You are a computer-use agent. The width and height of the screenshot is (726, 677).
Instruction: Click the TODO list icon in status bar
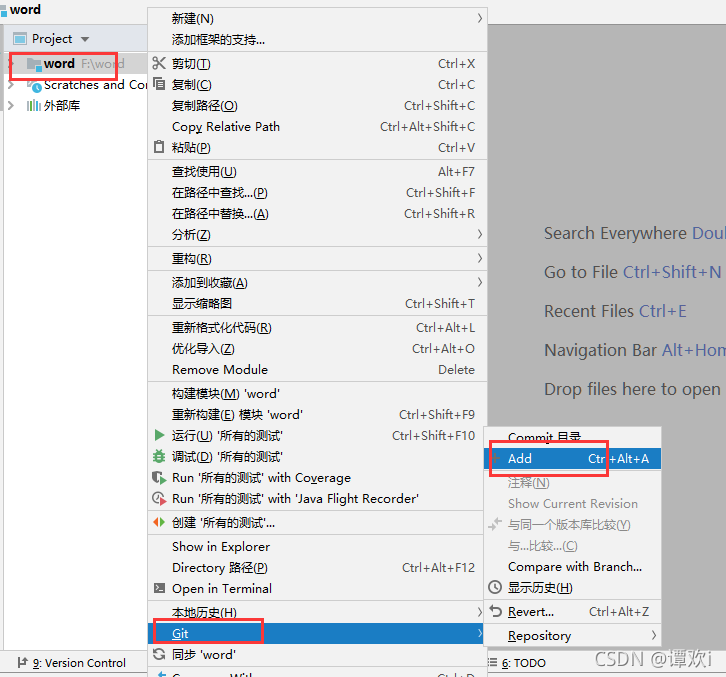[x=492, y=663]
